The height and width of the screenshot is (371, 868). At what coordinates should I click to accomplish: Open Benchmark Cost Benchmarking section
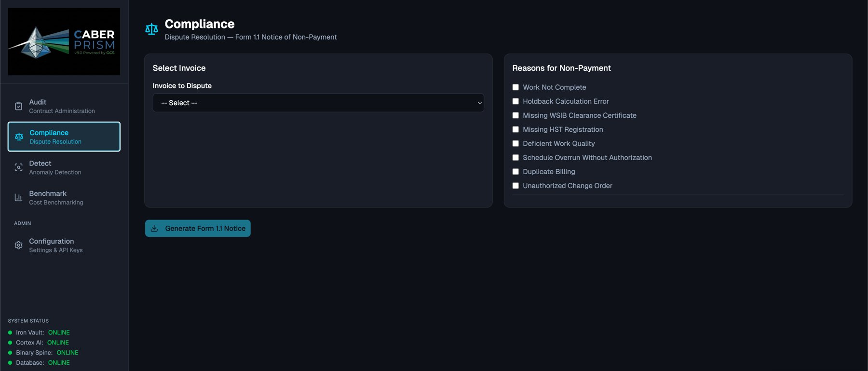coord(64,197)
